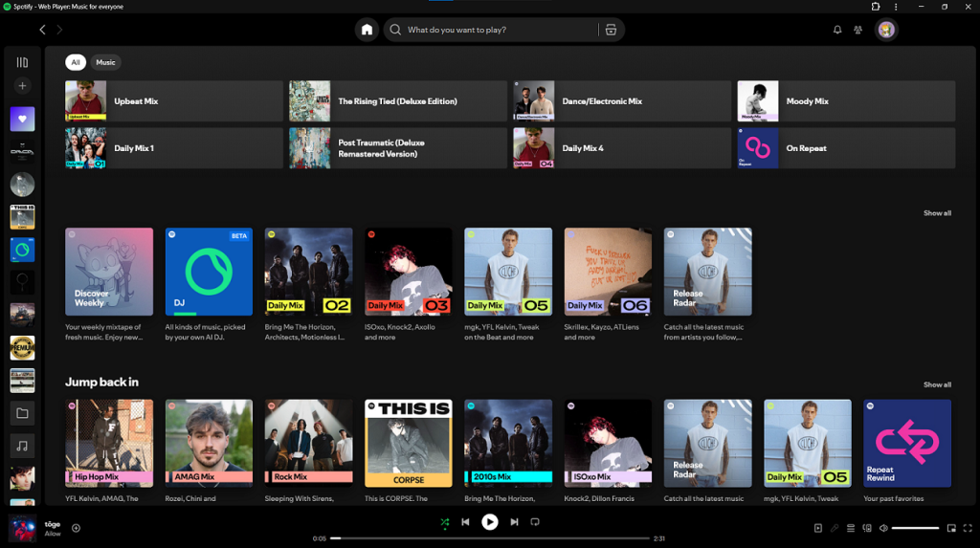Click the search magnifier icon

[395, 30]
